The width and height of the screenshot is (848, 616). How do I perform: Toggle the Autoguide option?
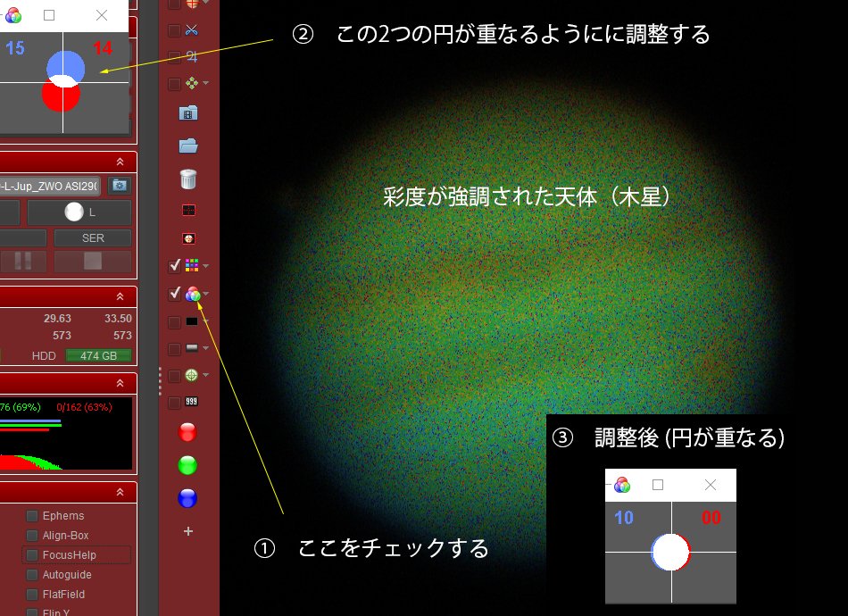(32, 575)
